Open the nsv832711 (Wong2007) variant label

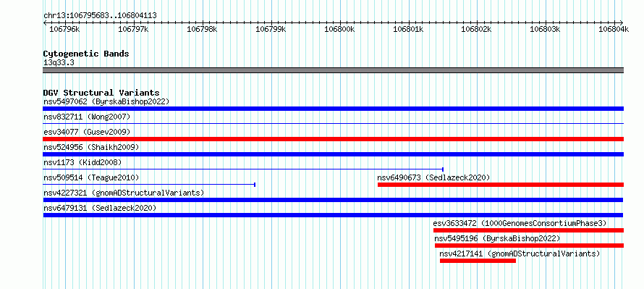pos(87,117)
